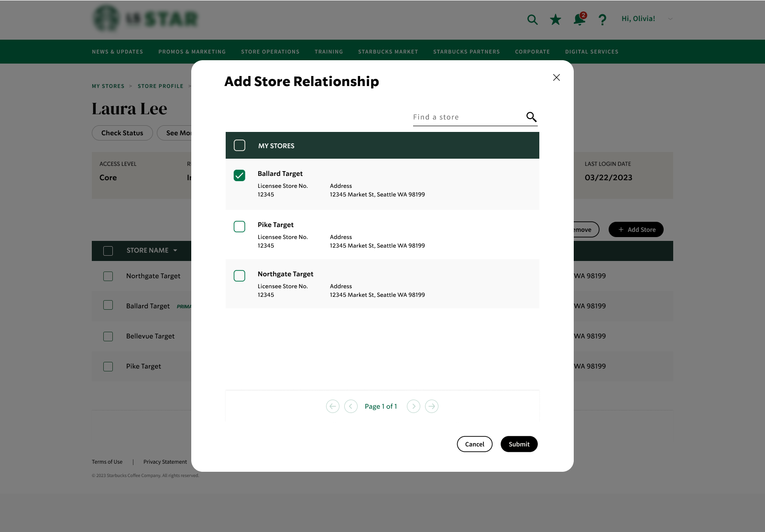Image resolution: width=765 pixels, height=532 pixels.
Task: Open help via the question mark icon
Action: (602, 20)
